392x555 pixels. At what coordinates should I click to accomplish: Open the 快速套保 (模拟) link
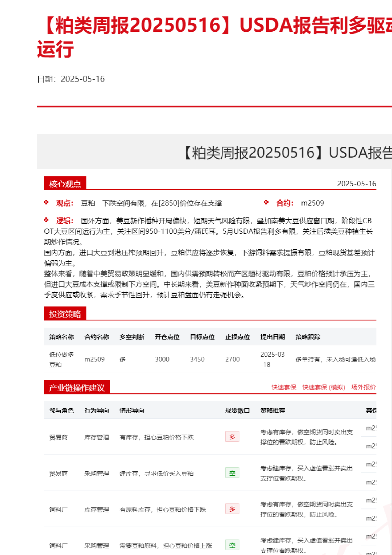pyautogui.click(x=323, y=387)
